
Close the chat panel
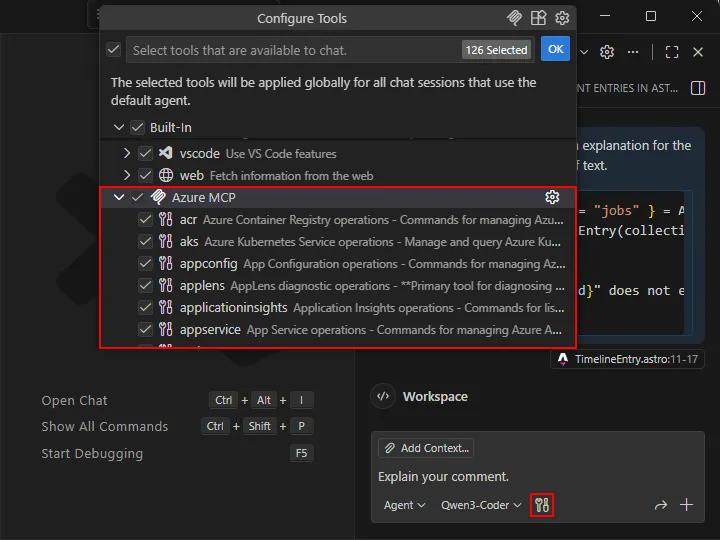pos(698,52)
